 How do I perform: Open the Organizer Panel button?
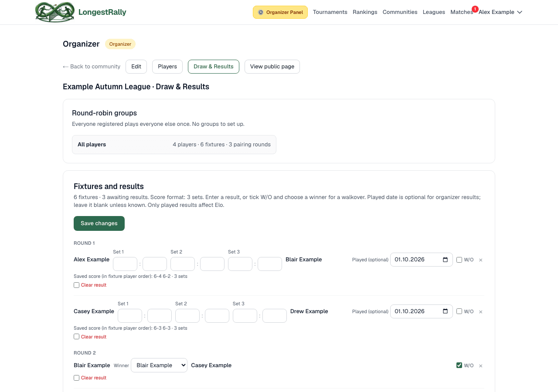pos(280,12)
